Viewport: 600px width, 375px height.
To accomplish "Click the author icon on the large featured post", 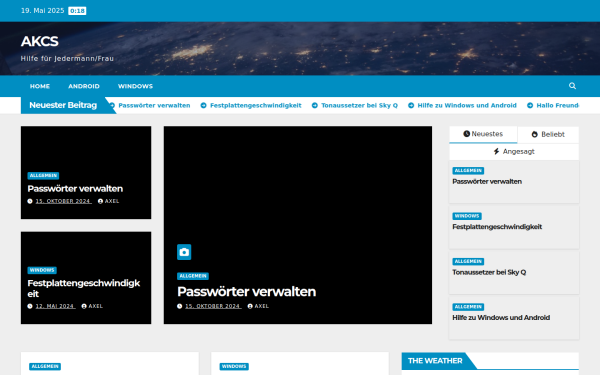I will (250, 306).
